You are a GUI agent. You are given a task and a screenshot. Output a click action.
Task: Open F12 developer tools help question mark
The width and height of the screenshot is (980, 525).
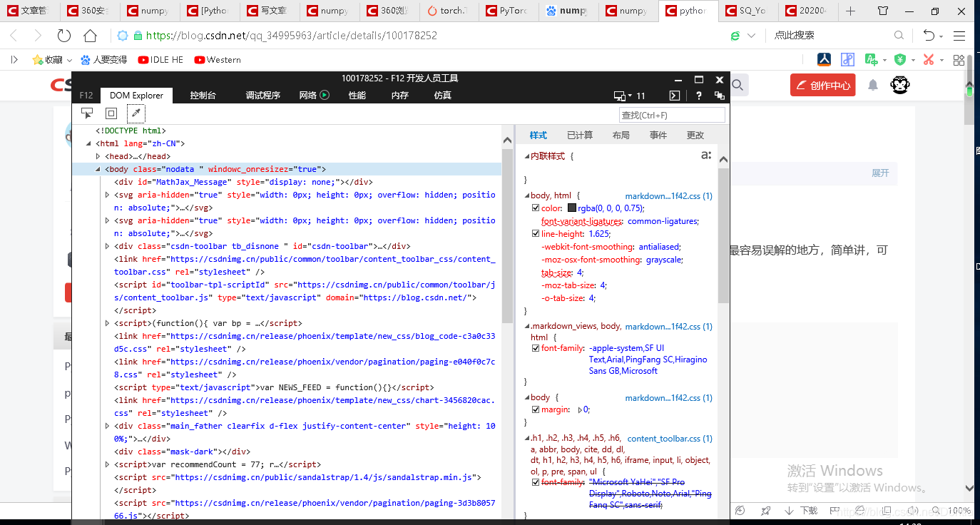tap(699, 96)
